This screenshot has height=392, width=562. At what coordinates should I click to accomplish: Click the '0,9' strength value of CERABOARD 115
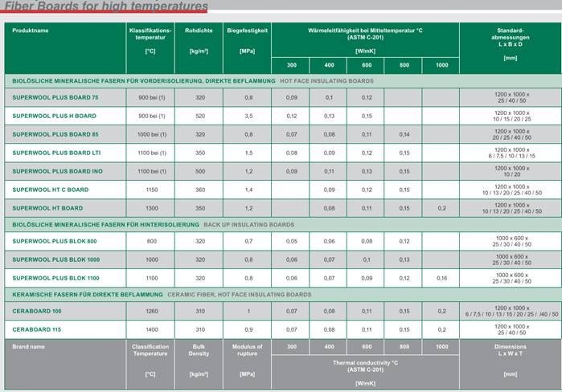248,329
